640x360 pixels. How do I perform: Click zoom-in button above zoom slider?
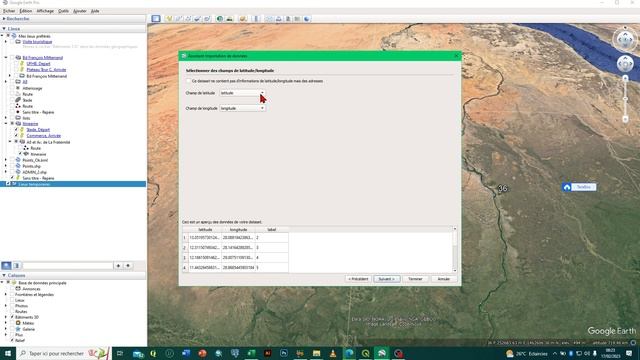(625, 78)
